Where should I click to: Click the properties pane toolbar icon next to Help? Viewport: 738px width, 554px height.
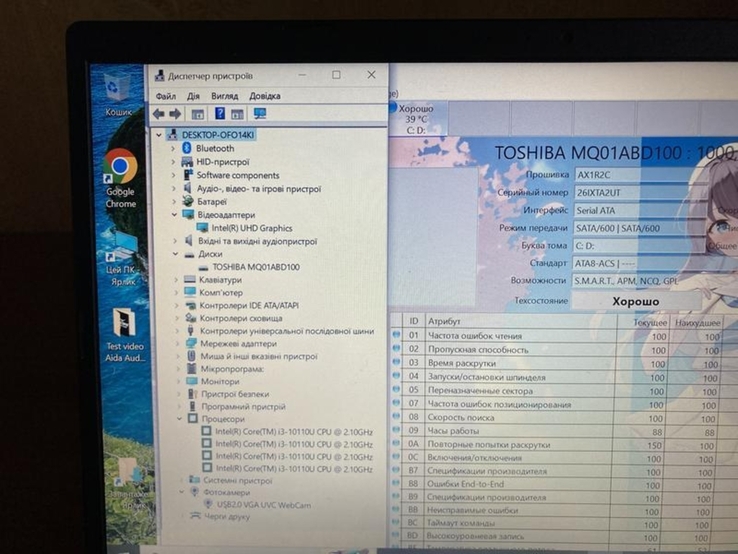coord(237,113)
